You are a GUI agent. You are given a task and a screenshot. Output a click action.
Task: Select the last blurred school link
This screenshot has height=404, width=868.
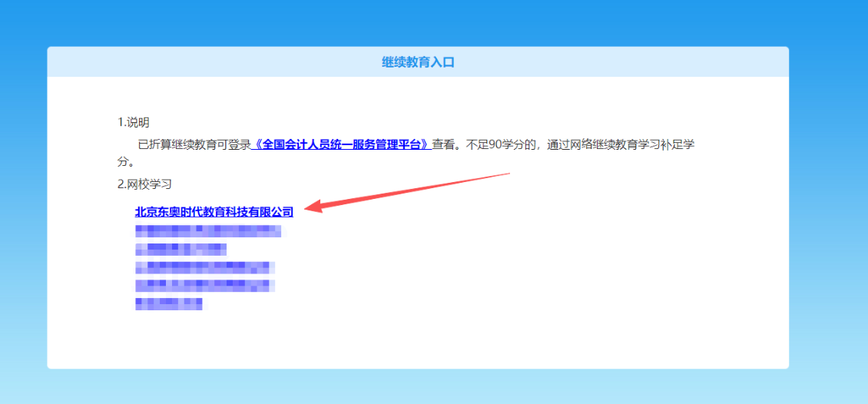(168, 303)
